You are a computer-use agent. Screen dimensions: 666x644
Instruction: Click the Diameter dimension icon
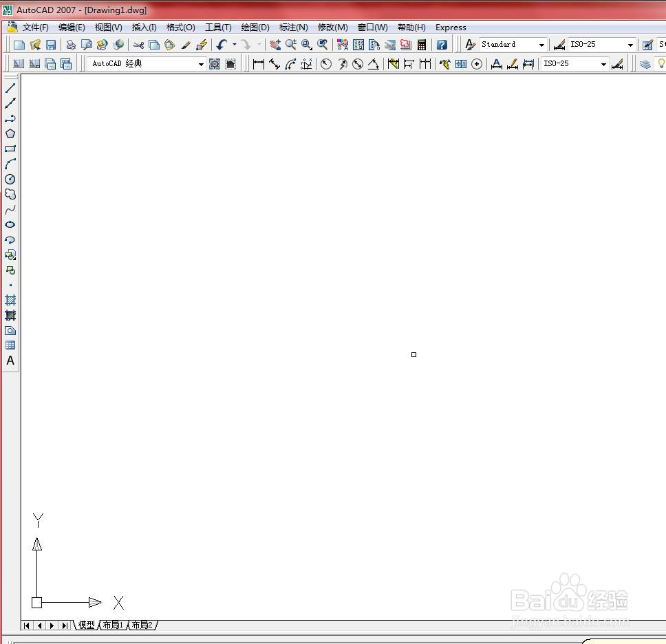click(x=358, y=64)
